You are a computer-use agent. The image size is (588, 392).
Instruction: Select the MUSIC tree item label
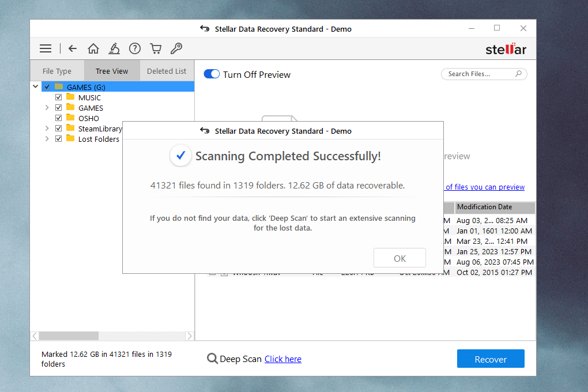(89, 97)
